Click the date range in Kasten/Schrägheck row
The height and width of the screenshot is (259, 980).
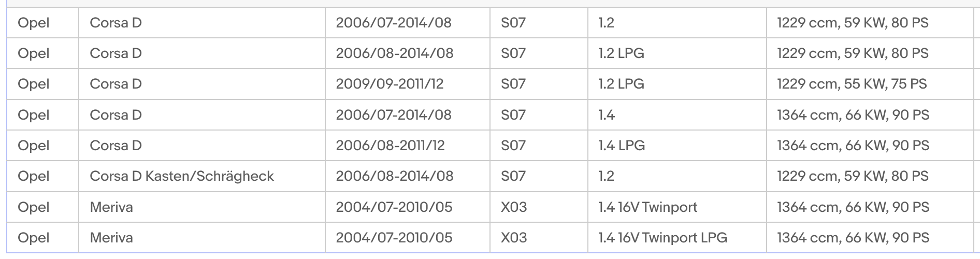(x=394, y=176)
